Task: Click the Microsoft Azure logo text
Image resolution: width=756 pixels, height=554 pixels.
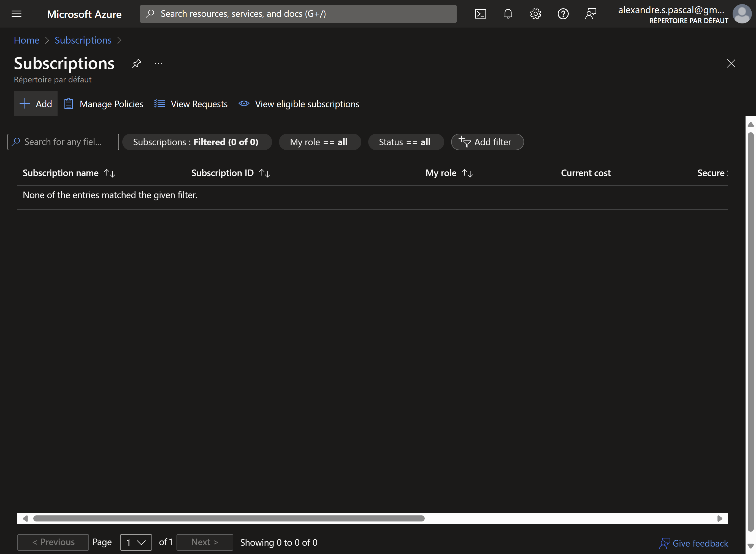Action: click(84, 14)
